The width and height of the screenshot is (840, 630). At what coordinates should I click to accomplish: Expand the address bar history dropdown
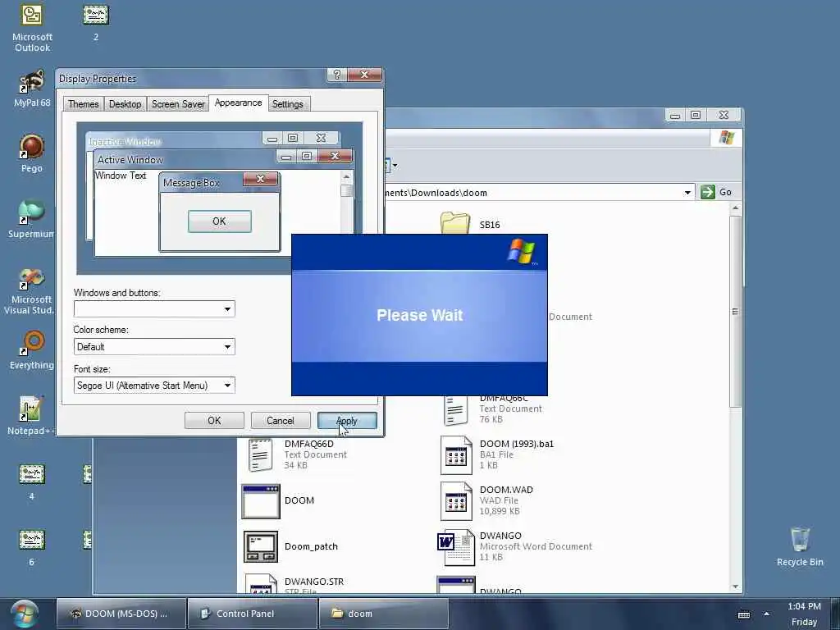tap(687, 192)
